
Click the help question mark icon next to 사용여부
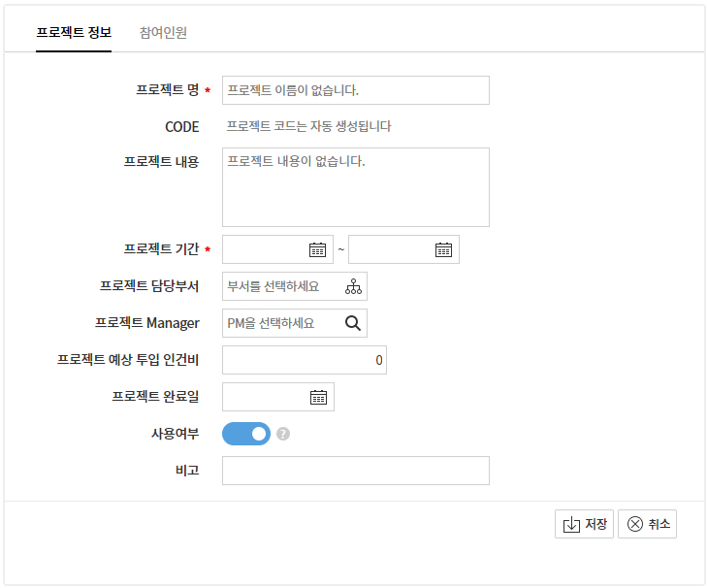point(283,434)
